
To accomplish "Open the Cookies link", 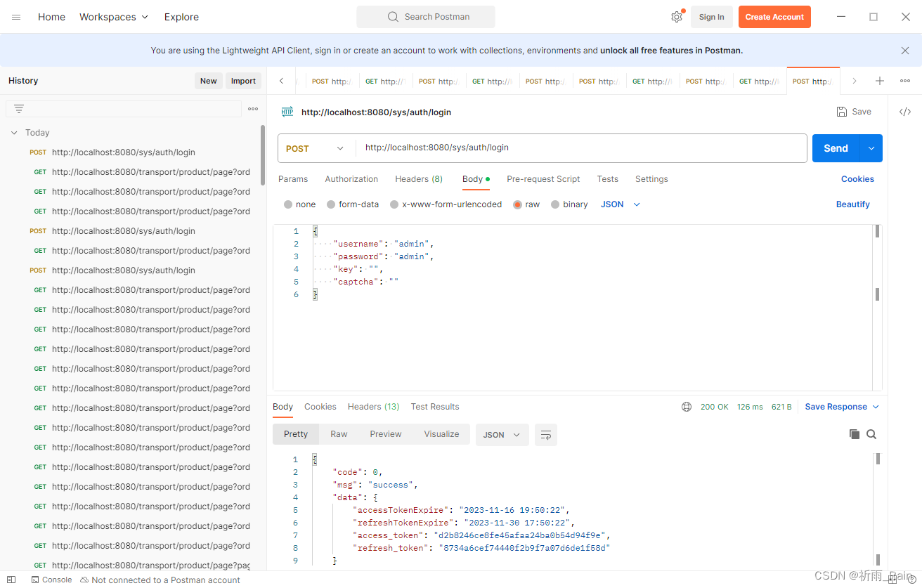I will pos(857,179).
